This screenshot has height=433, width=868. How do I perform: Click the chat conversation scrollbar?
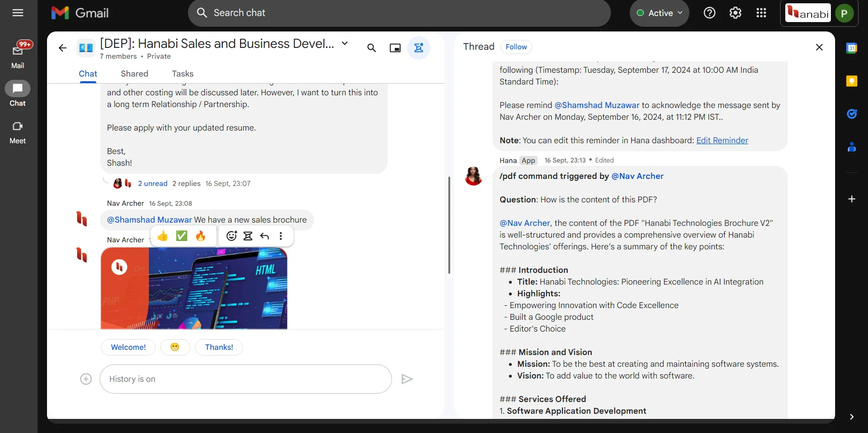tap(449, 225)
